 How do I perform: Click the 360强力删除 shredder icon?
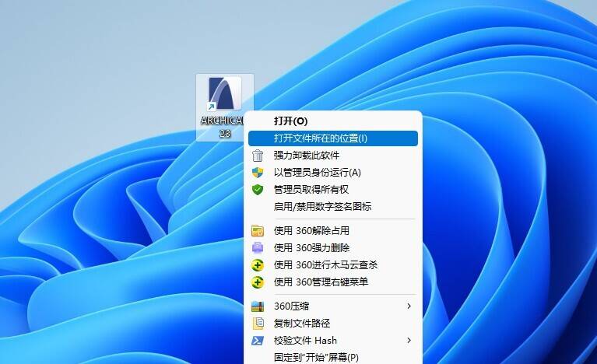tap(258, 248)
